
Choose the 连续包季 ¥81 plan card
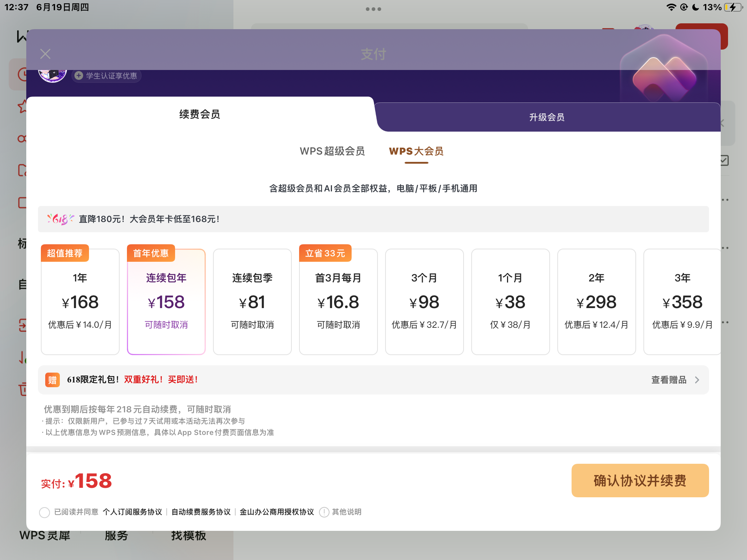pyautogui.click(x=252, y=302)
